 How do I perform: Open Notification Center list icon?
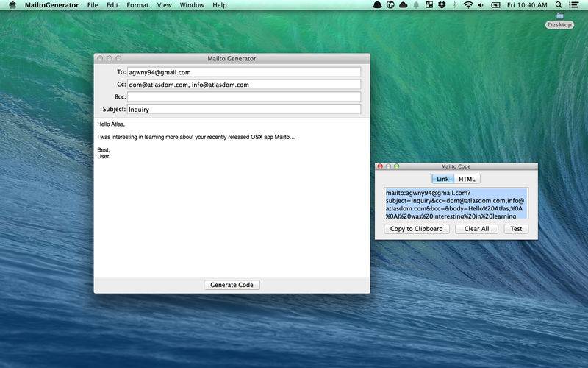pyautogui.click(x=573, y=5)
